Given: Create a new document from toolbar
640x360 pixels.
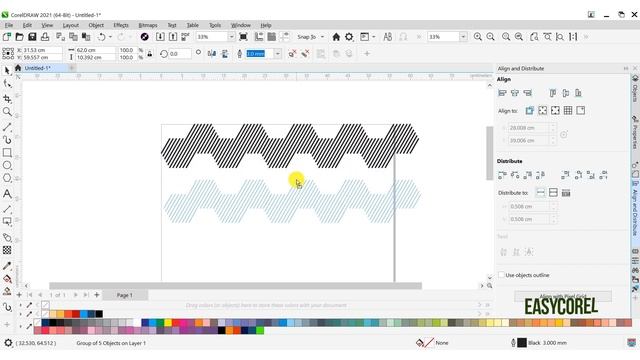Looking at the screenshot, I should (x=7, y=37).
